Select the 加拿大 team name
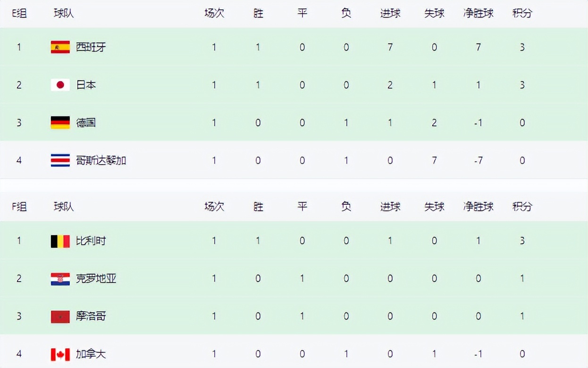The image size is (588, 368). pyautogui.click(x=91, y=354)
